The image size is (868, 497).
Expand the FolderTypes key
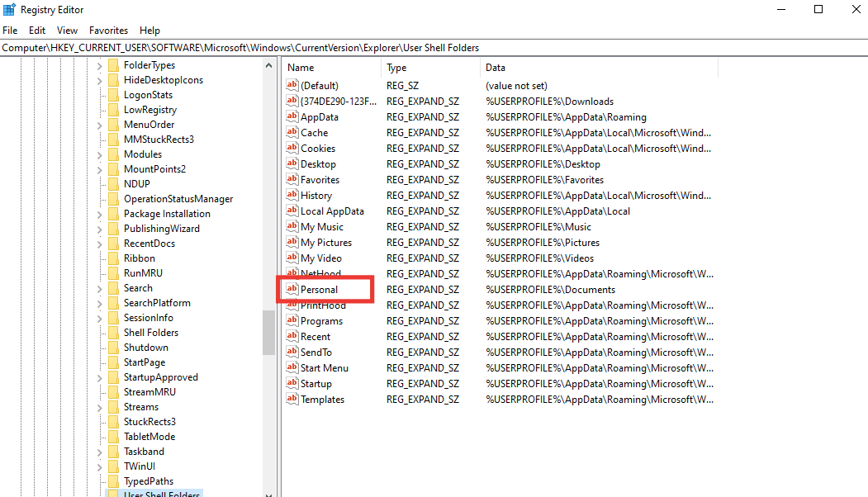[100, 66]
